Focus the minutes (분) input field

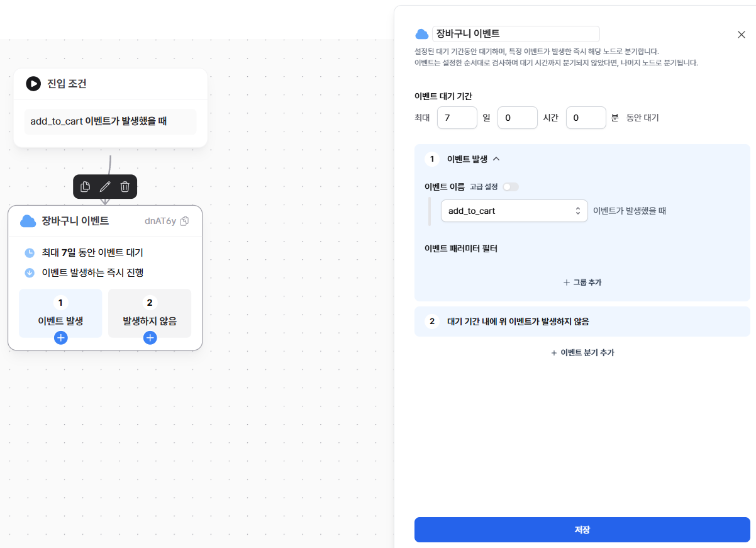coord(586,118)
